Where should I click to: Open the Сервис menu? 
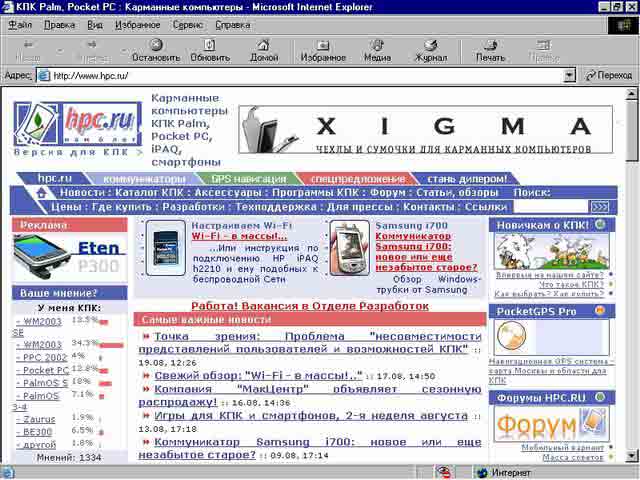pos(188,25)
